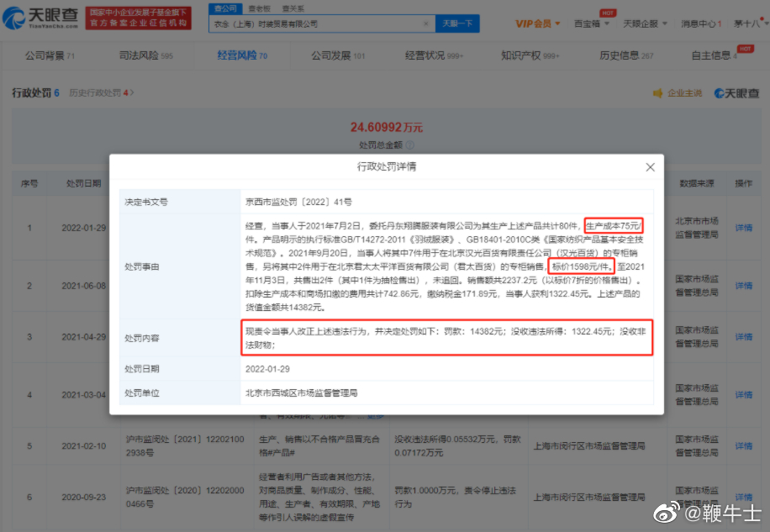Image resolution: width=770 pixels, height=532 pixels.
Task: Click 沪市监闵处〔2021〕122021002938号 cell
Action: (x=185, y=445)
